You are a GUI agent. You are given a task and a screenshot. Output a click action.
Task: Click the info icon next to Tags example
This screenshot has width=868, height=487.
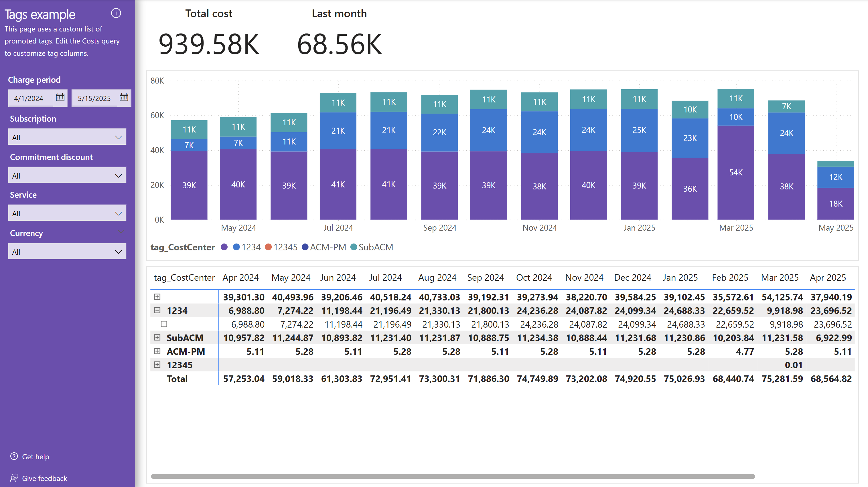click(116, 13)
